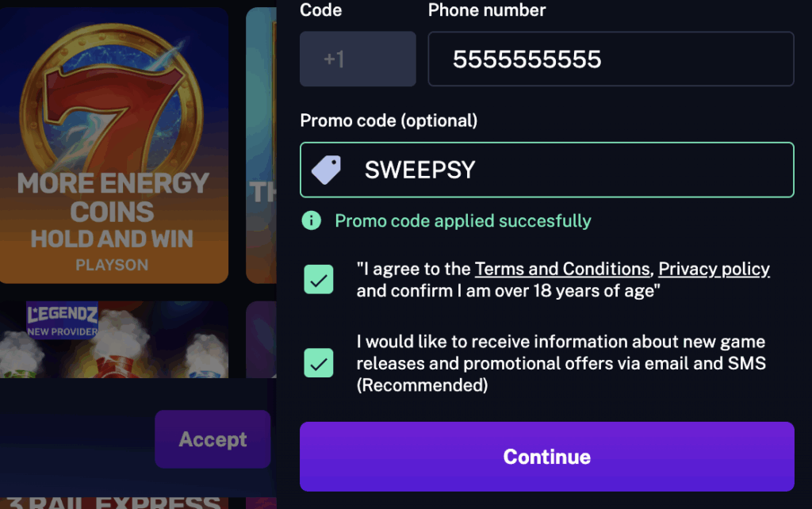This screenshot has width=812, height=509.
Task: Select the phone number input field
Action: pyautogui.click(x=611, y=59)
